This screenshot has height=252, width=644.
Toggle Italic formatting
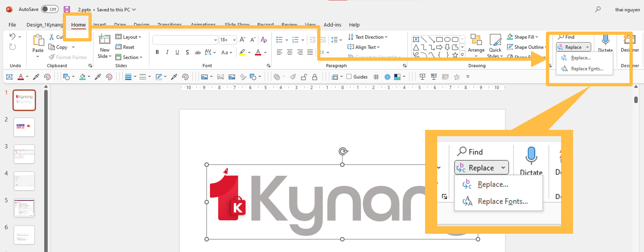pyautogui.click(x=167, y=52)
